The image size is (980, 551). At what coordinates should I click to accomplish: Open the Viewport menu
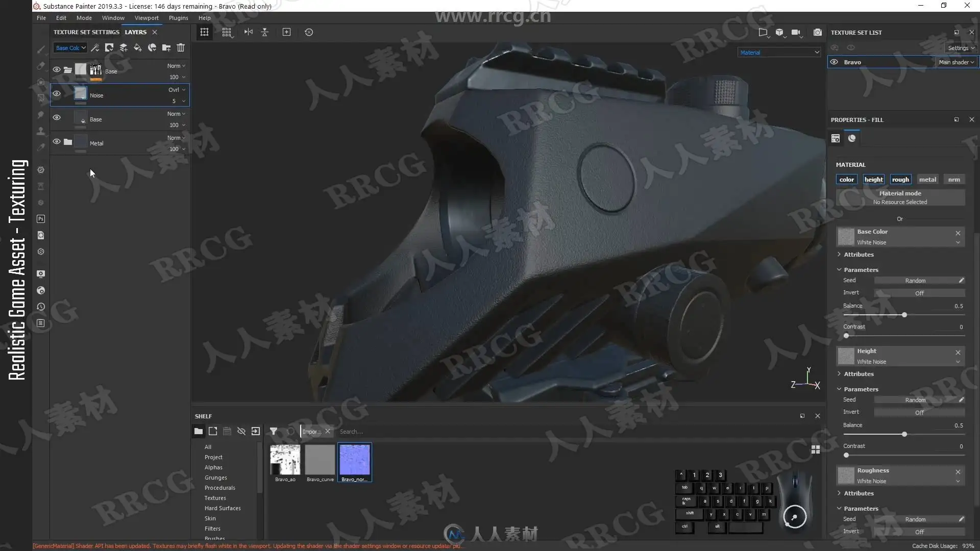[x=146, y=18]
